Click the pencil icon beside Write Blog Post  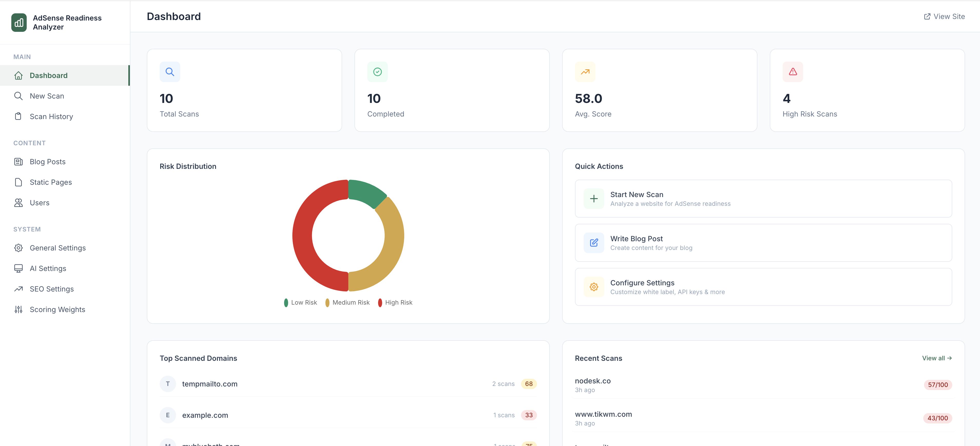593,243
